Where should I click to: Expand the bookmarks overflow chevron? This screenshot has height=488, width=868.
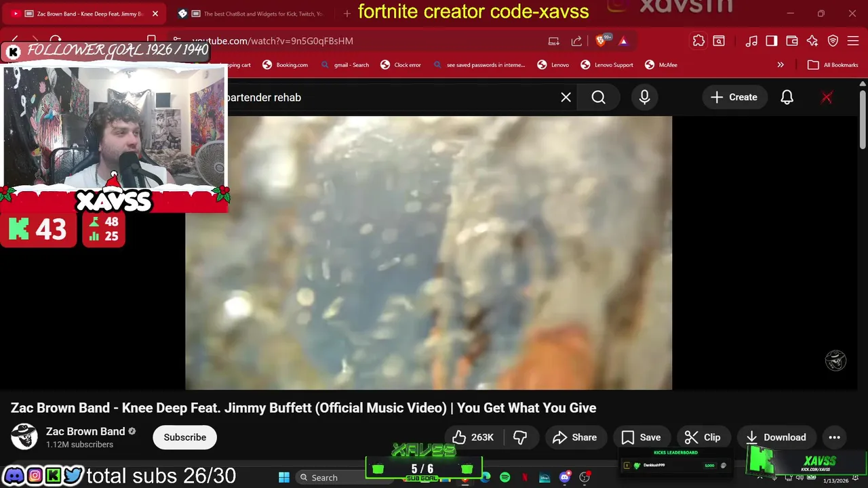[781, 65]
